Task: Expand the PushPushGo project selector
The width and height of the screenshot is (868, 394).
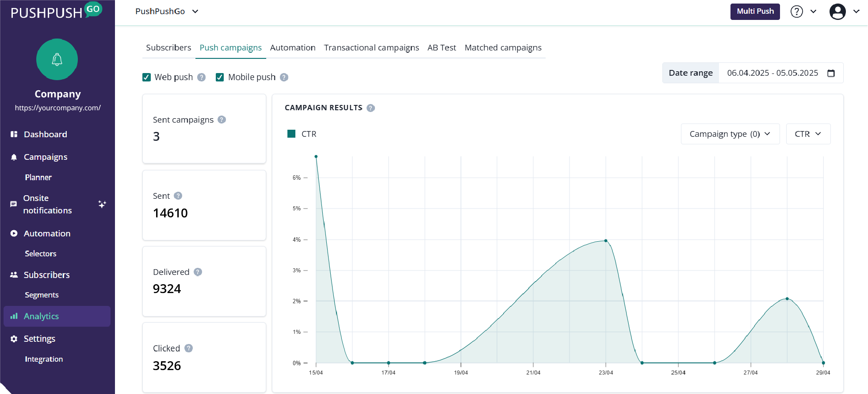Action: (x=167, y=12)
